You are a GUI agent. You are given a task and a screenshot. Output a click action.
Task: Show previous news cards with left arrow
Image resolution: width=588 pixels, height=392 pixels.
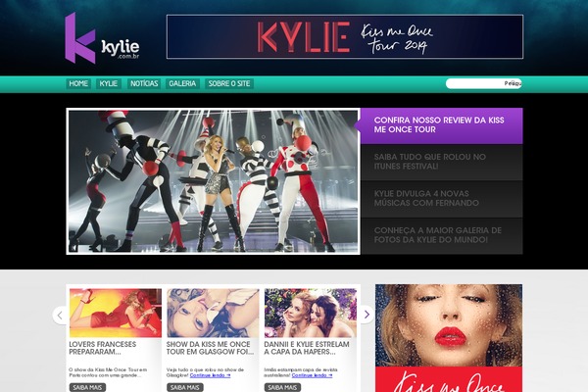tap(61, 316)
